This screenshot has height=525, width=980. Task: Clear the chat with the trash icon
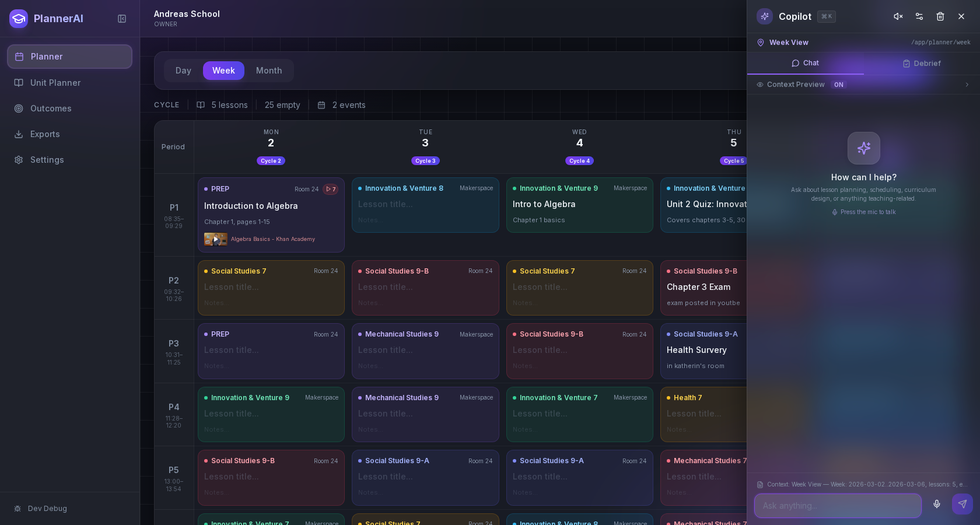tap(940, 16)
